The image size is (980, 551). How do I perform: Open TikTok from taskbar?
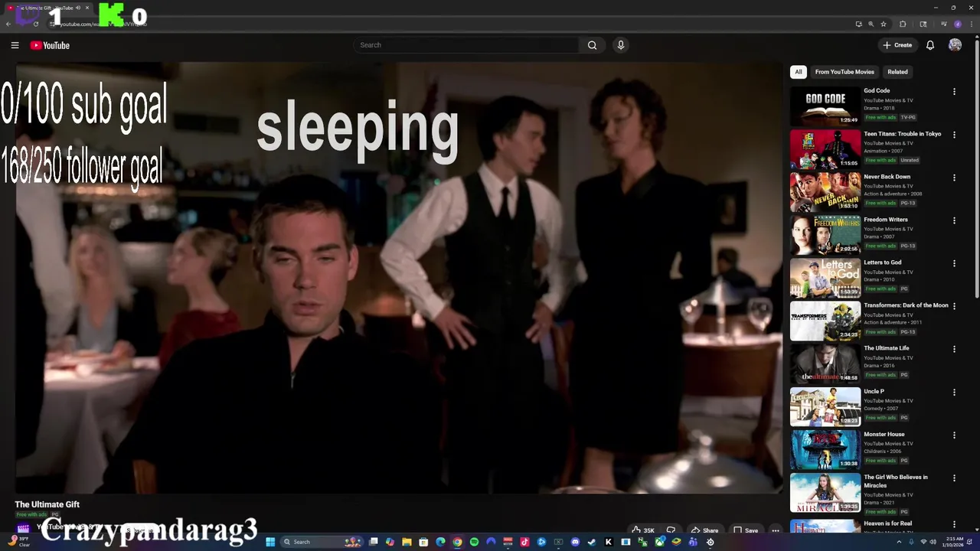pos(524,542)
